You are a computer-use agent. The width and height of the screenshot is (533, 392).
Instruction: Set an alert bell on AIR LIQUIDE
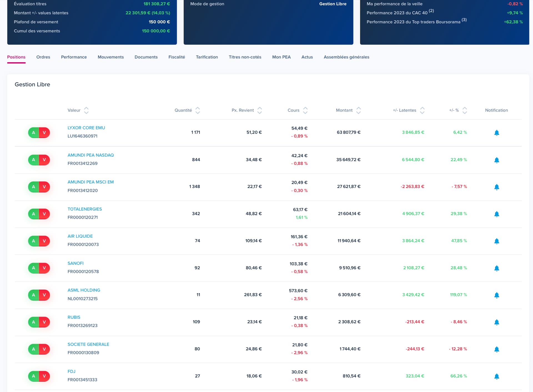point(497,241)
